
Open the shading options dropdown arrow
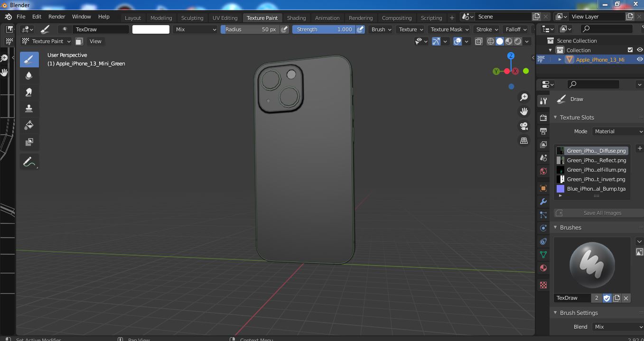tap(527, 41)
